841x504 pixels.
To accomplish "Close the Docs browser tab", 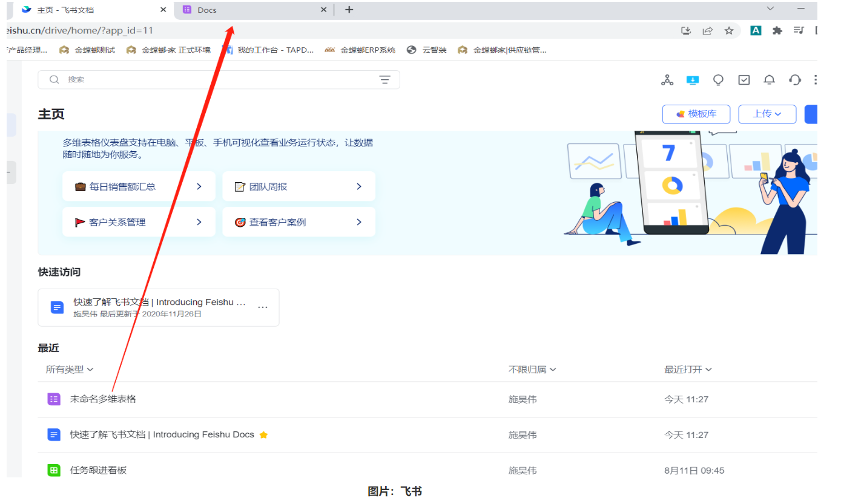I will pyautogui.click(x=323, y=10).
